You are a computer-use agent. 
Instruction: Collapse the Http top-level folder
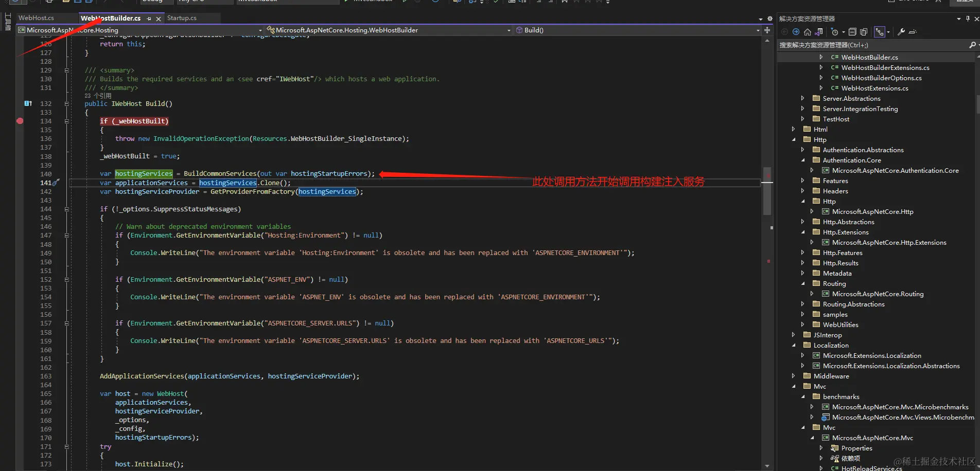(793, 139)
